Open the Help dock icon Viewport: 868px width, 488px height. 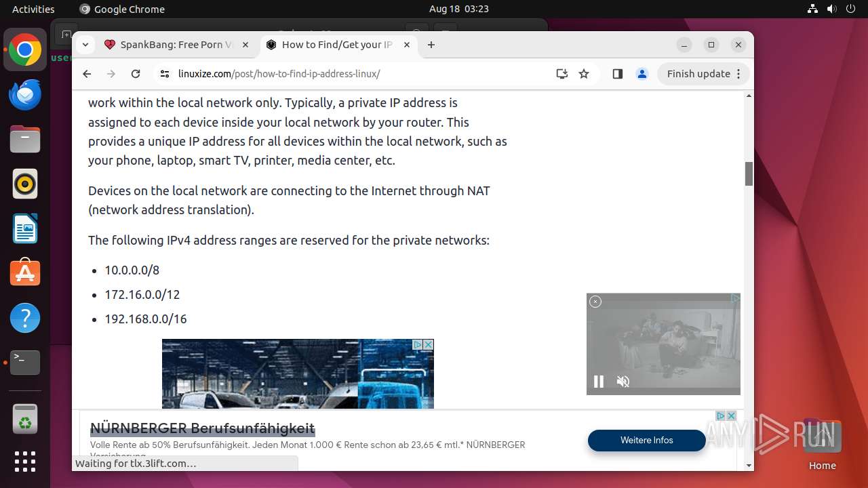coord(25,318)
